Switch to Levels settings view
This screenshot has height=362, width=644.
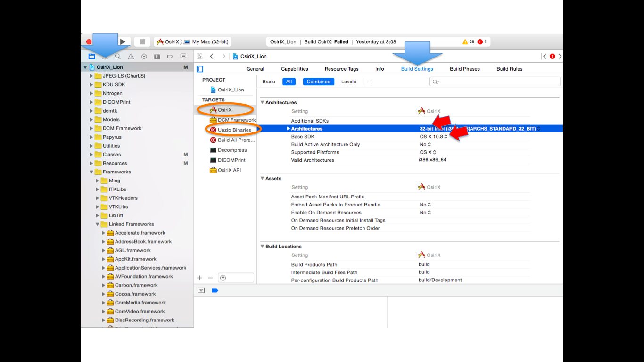[349, 82]
